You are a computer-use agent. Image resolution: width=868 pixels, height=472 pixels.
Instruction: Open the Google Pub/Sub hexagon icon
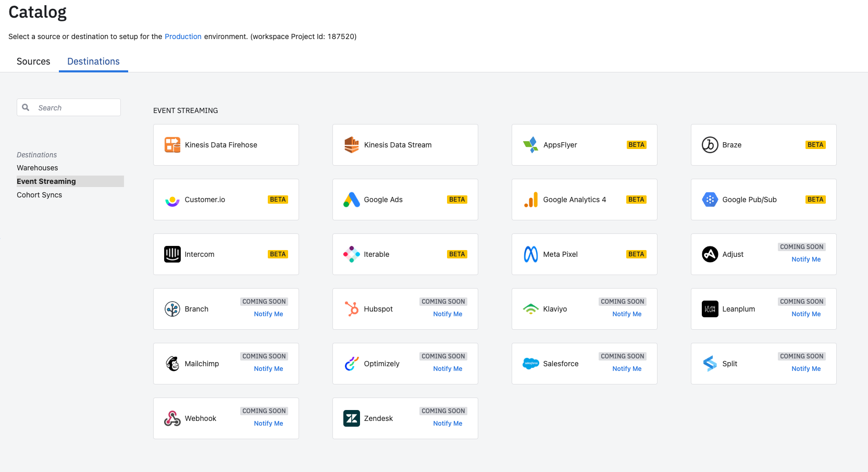pyautogui.click(x=710, y=200)
